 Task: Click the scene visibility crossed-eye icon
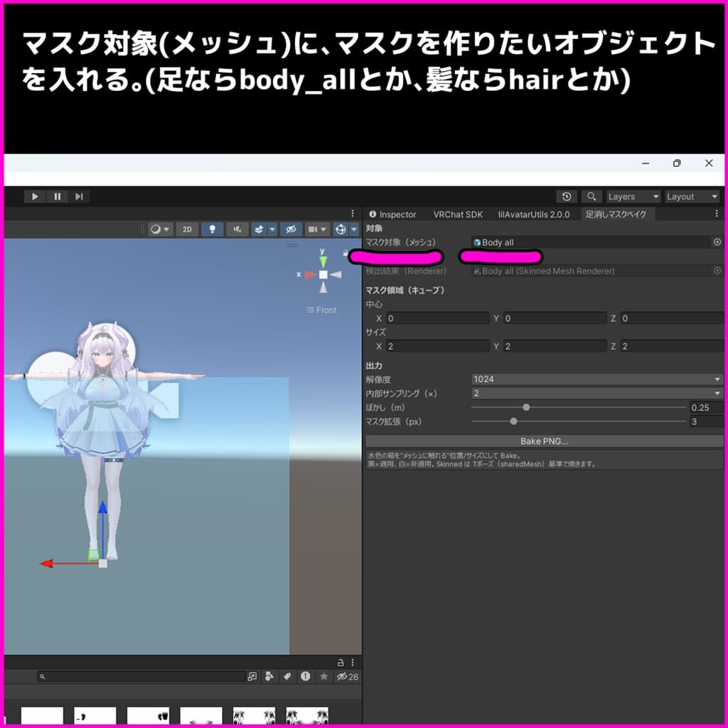click(x=291, y=229)
